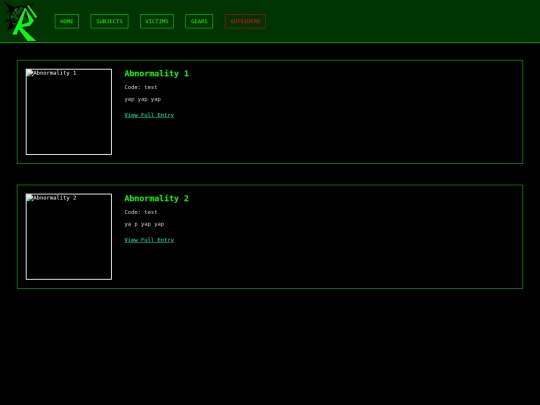
Task: Go to the HOME page
Action: pyautogui.click(x=67, y=21)
